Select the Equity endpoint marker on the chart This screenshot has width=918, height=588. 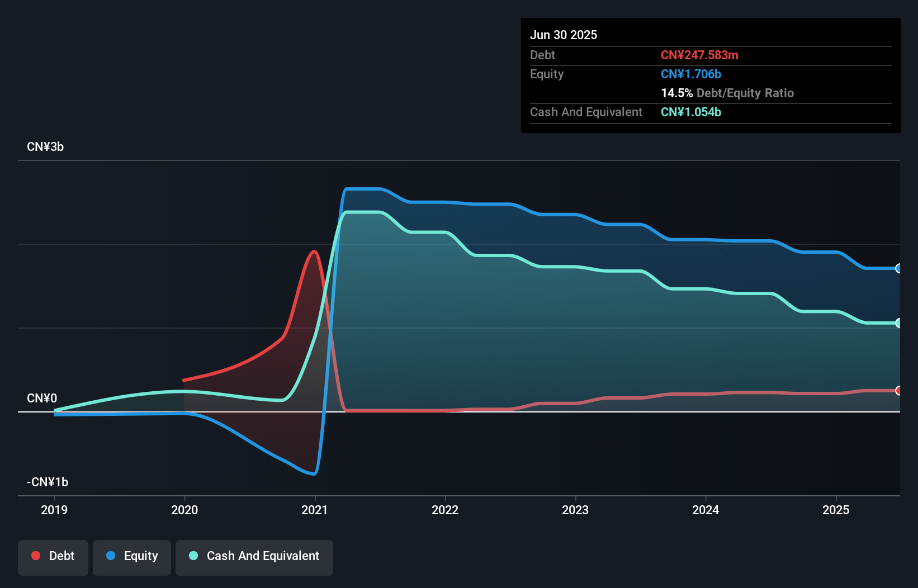(898, 268)
